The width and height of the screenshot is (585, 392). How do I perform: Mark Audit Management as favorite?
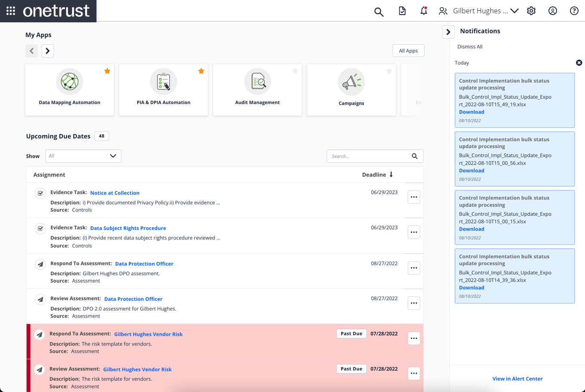pos(295,71)
